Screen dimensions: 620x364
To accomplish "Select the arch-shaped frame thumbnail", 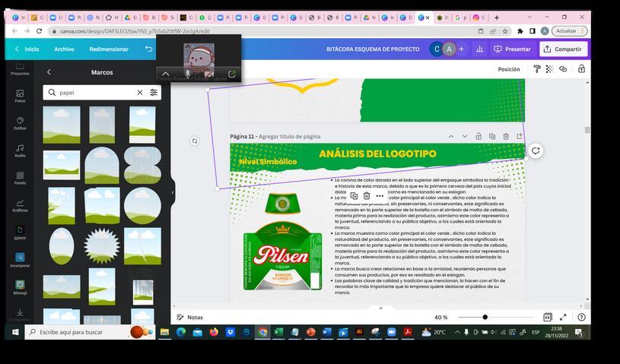I will click(x=102, y=165).
